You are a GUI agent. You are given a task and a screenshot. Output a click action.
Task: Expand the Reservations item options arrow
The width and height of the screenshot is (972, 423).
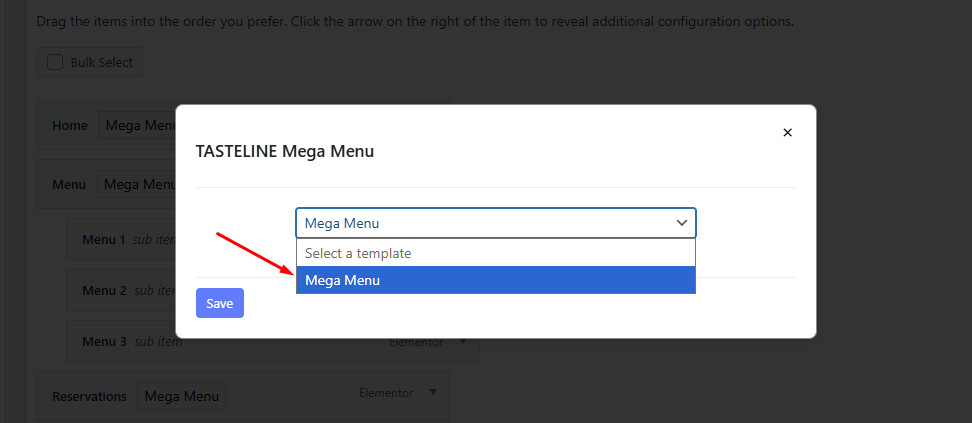point(433,393)
